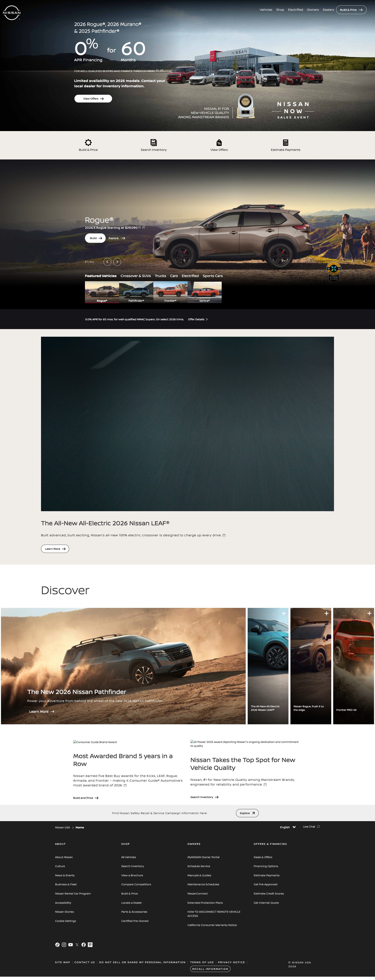Open the Electrified menu in the header
This screenshot has height=980, width=375.
click(295, 10)
